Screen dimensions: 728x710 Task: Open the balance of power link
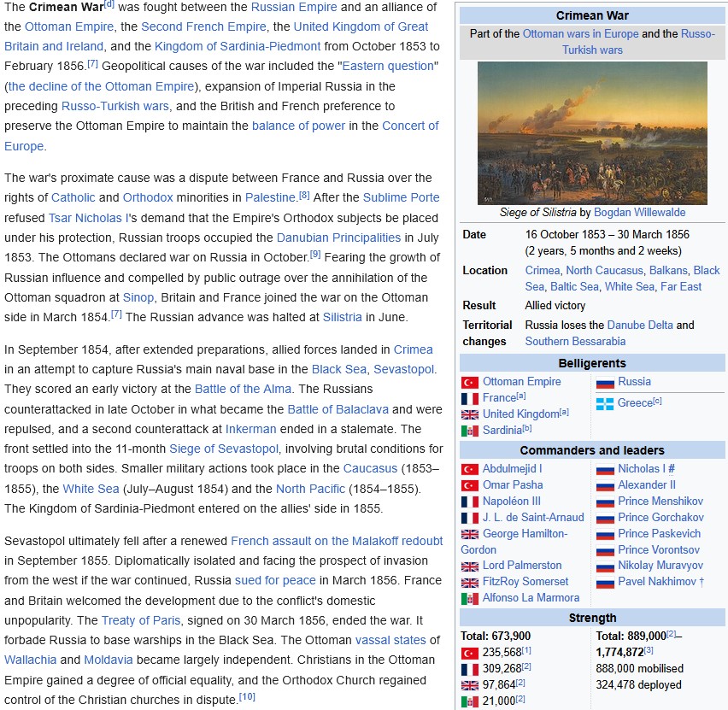point(298,126)
